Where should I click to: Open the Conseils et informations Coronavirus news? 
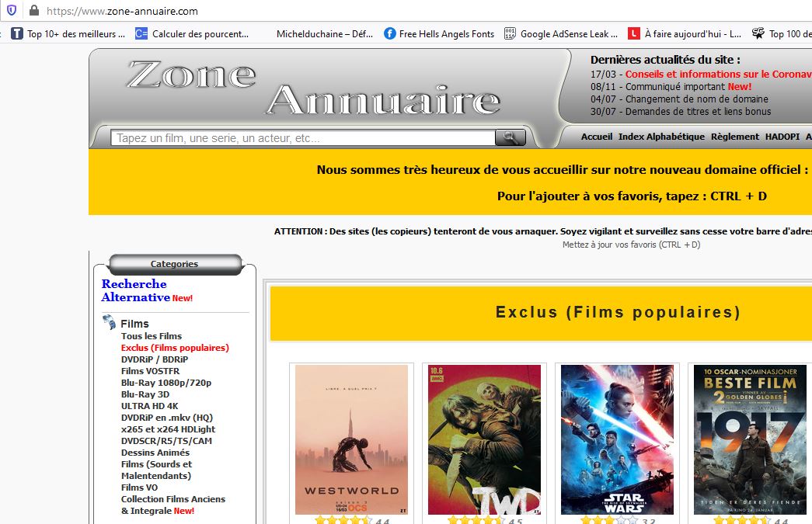(718, 75)
